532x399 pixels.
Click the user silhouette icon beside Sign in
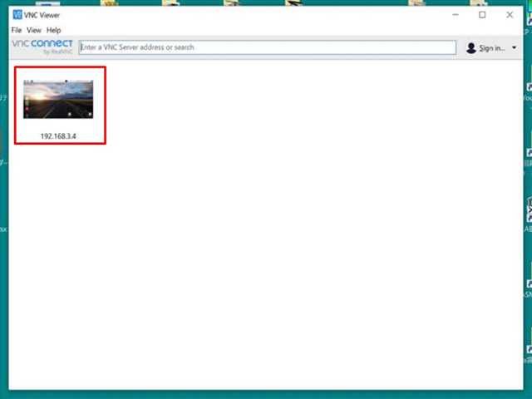click(472, 48)
